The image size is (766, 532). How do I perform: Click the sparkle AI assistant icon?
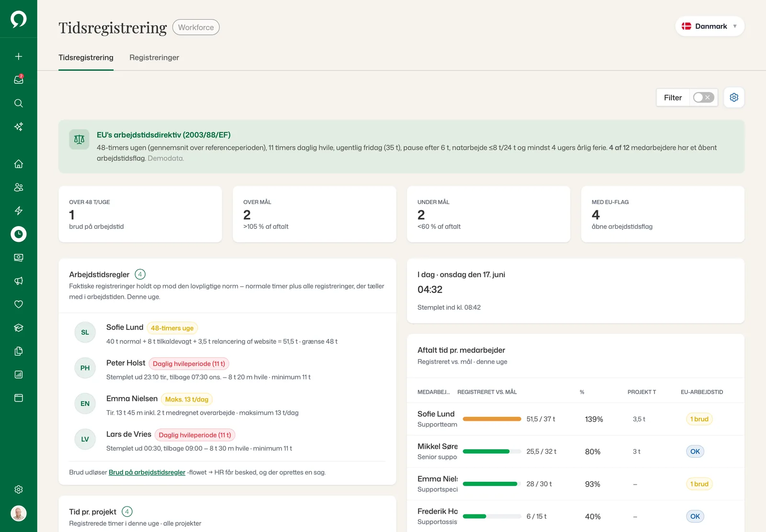pyautogui.click(x=18, y=127)
